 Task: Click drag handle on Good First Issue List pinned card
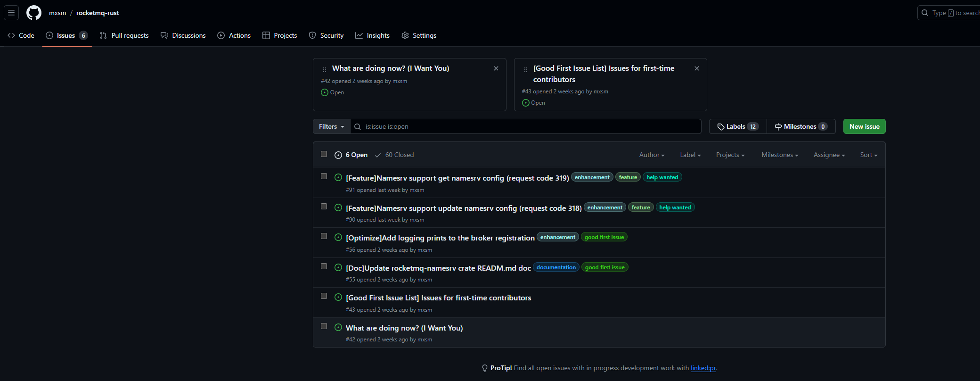tap(526, 69)
